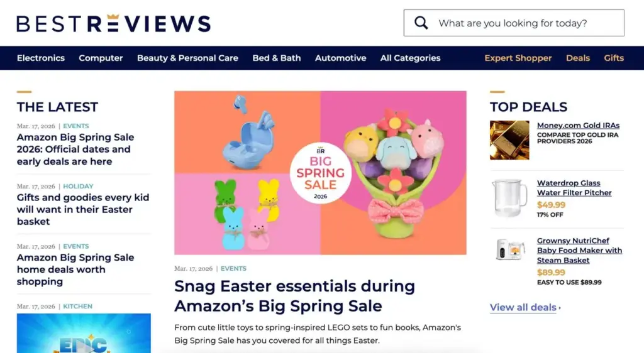Open the Waterdrop pitcher product image
The height and width of the screenshot is (353, 644).
(x=509, y=198)
